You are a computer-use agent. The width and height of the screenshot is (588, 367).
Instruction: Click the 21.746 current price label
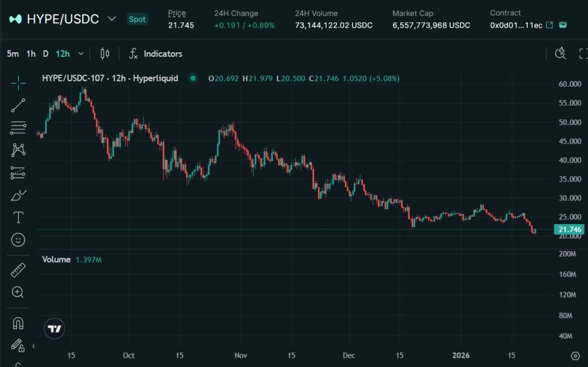pos(568,230)
